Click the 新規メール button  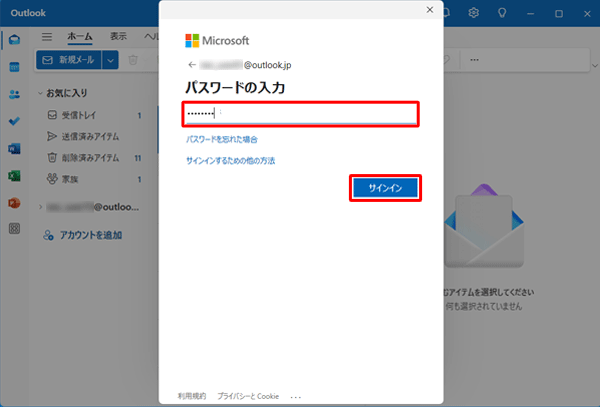[69, 60]
